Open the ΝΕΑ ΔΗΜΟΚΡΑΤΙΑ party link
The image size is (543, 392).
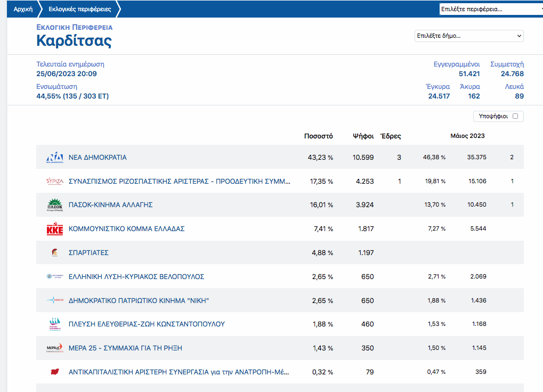click(x=98, y=158)
